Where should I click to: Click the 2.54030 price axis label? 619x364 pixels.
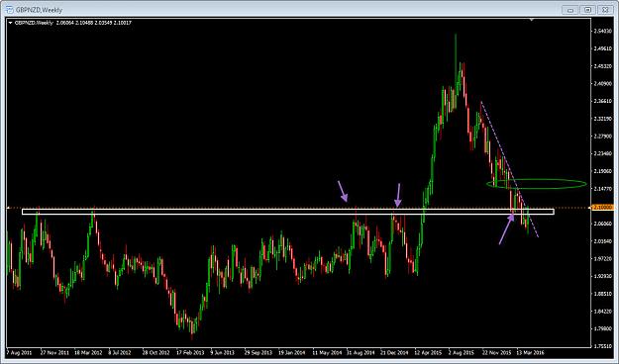click(602, 31)
